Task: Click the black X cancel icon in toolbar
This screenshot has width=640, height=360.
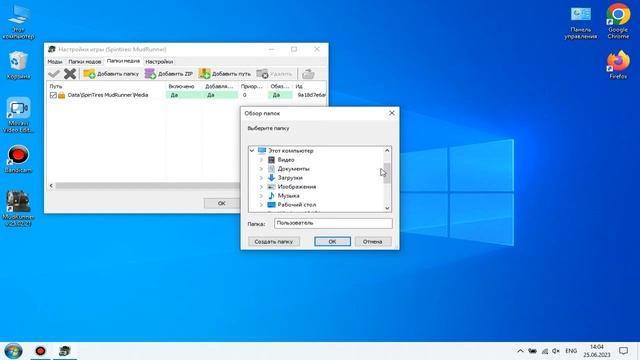Action: (70, 74)
